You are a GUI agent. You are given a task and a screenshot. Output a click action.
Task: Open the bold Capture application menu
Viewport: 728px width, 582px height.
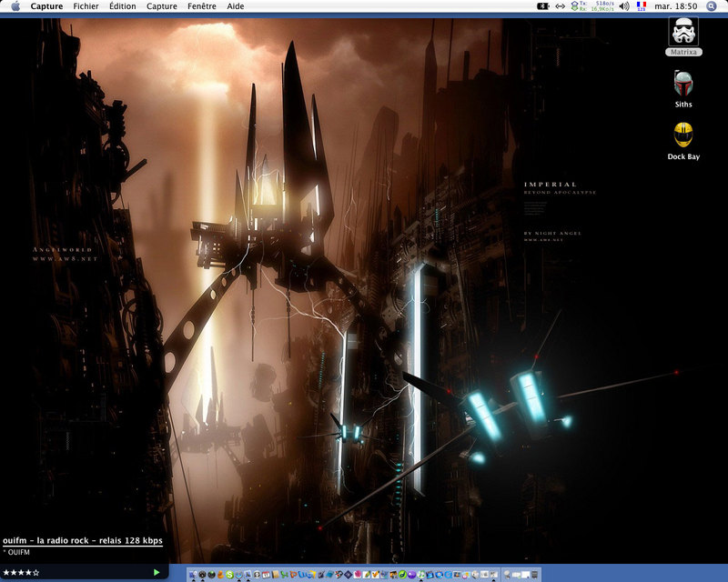[x=46, y=6]
